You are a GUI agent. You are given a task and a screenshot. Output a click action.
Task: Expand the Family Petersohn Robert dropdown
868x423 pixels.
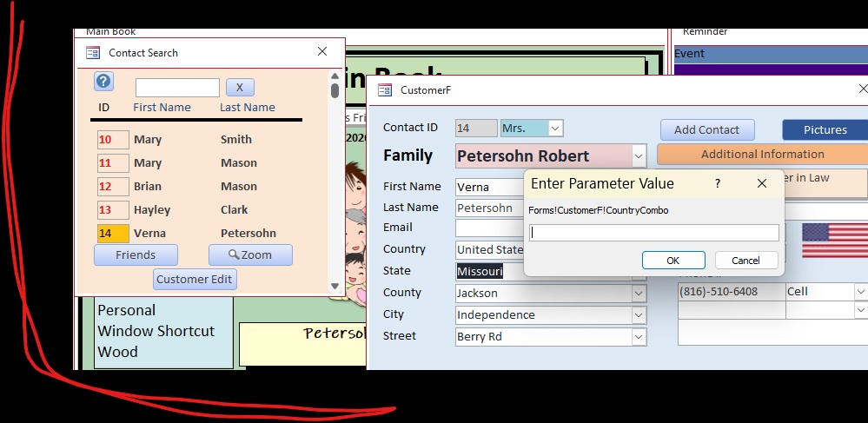pos(639,156)
